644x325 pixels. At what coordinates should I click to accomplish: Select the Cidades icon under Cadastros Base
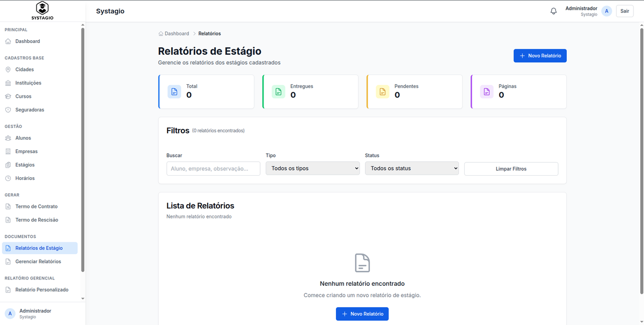pos(10,69)
